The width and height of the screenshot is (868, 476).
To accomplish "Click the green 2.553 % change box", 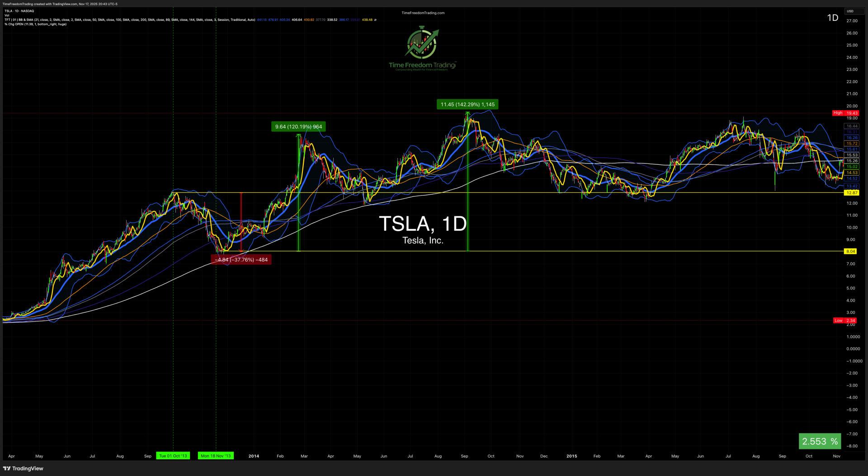I will (x=820, y=441).
